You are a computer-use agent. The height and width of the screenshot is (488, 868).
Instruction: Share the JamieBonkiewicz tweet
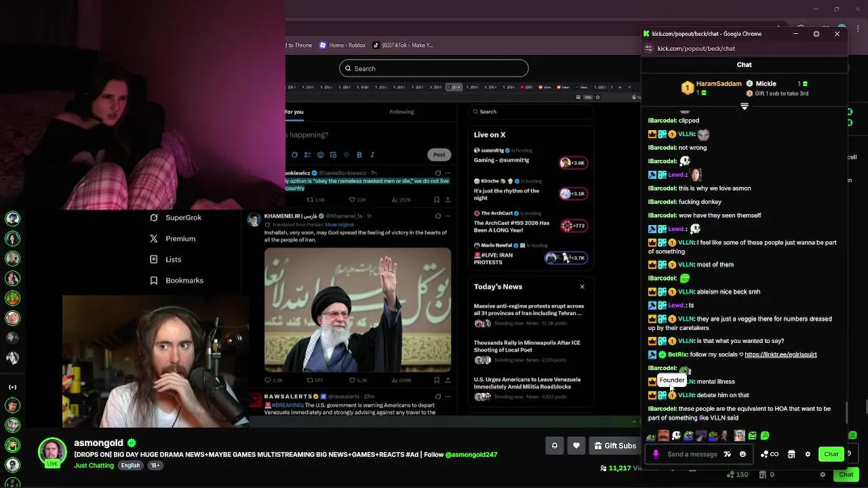coord(448,200)
